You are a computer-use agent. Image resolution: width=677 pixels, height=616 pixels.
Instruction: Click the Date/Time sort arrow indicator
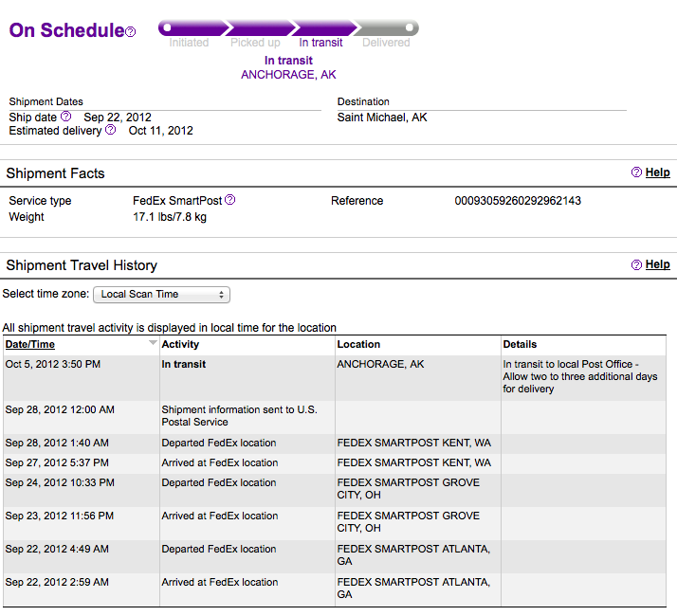[x=153, y=342]
